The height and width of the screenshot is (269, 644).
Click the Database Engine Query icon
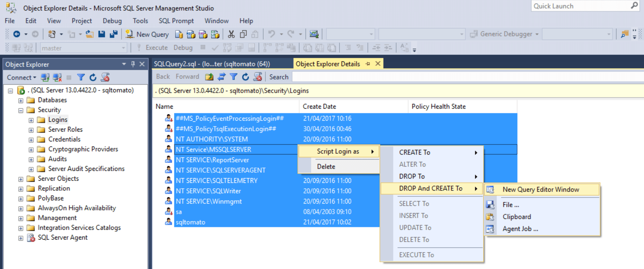click(179, 34)
